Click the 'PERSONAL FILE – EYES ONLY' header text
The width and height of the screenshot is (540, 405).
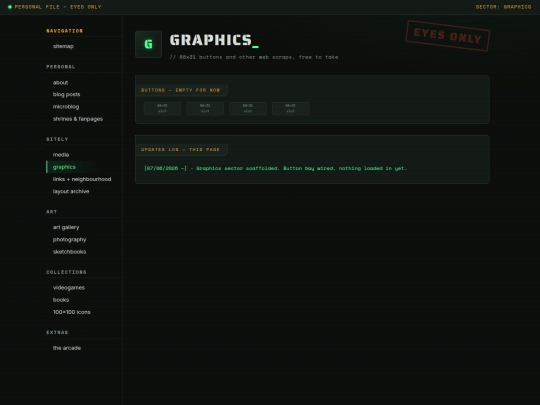(x=58, y=7)
